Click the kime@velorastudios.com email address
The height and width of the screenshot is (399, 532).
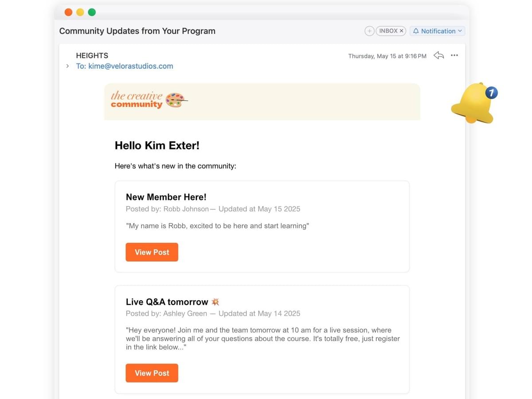pos(130,66)
